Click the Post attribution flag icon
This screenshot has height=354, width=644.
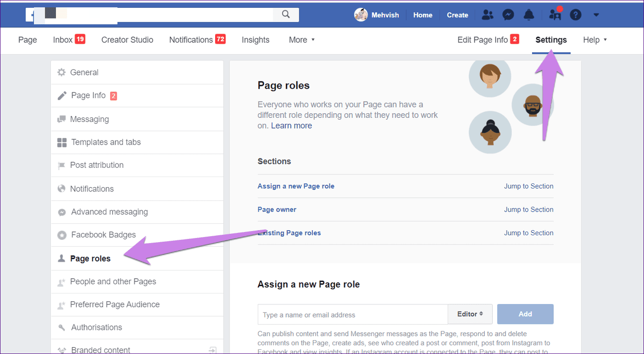61,165
